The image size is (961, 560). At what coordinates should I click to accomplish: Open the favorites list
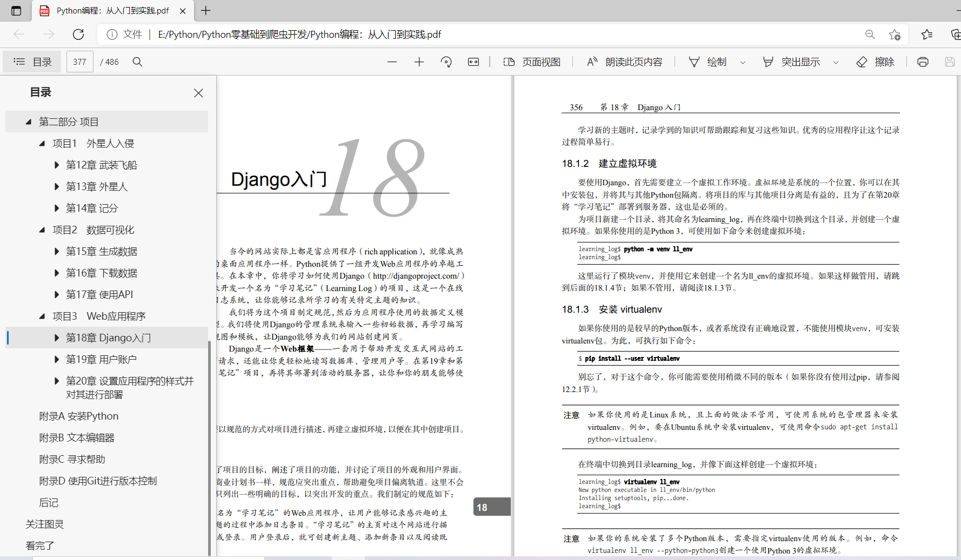pos(927,35)
